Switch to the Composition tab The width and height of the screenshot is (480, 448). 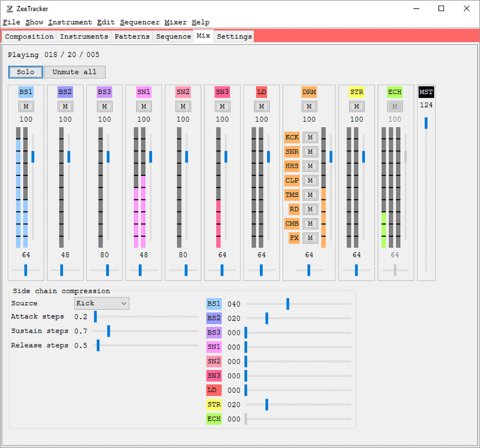(29, 36)
